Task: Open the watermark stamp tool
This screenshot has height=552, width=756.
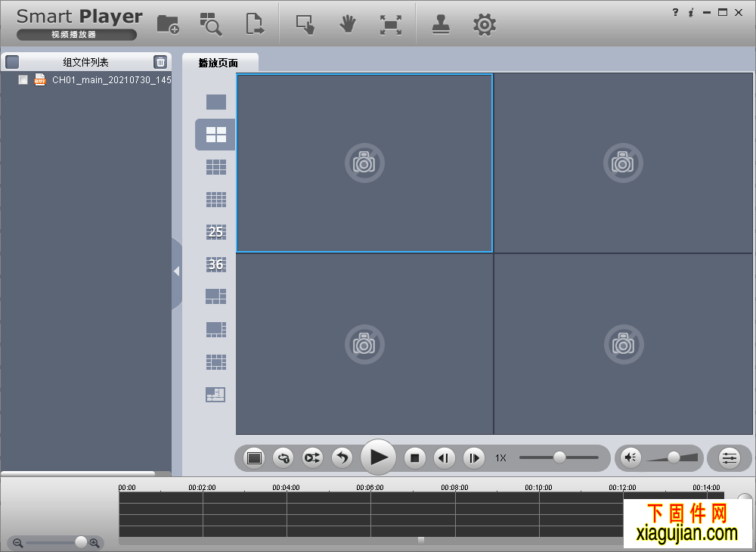Action: (x=441, y=24)
